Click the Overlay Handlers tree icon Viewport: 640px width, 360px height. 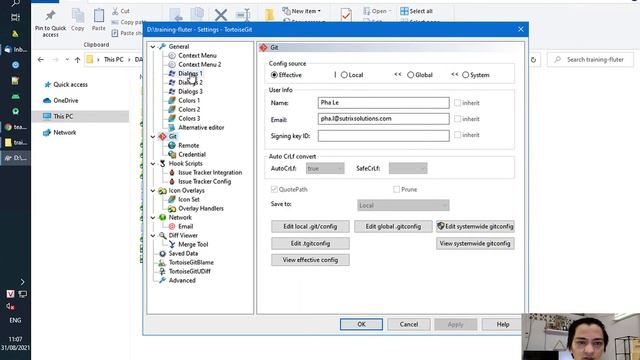pos(172,209)
